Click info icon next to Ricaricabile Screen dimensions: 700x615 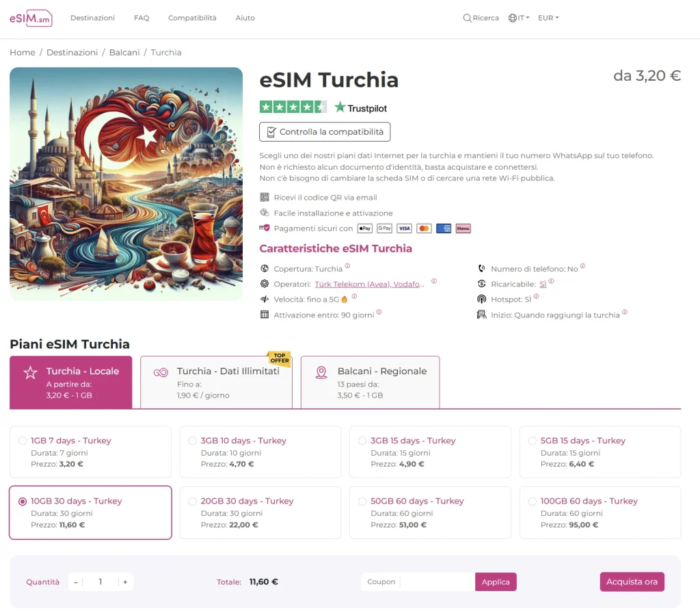tap(552, 281)
